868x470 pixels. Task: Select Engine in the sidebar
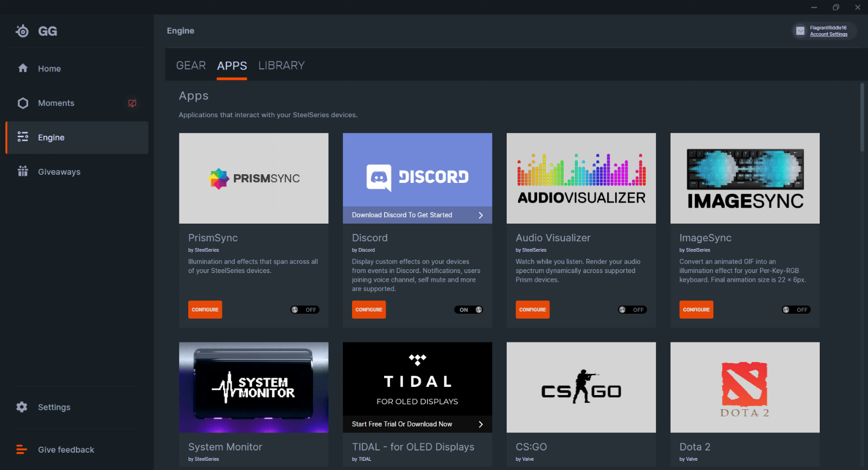tap(76, 137)
